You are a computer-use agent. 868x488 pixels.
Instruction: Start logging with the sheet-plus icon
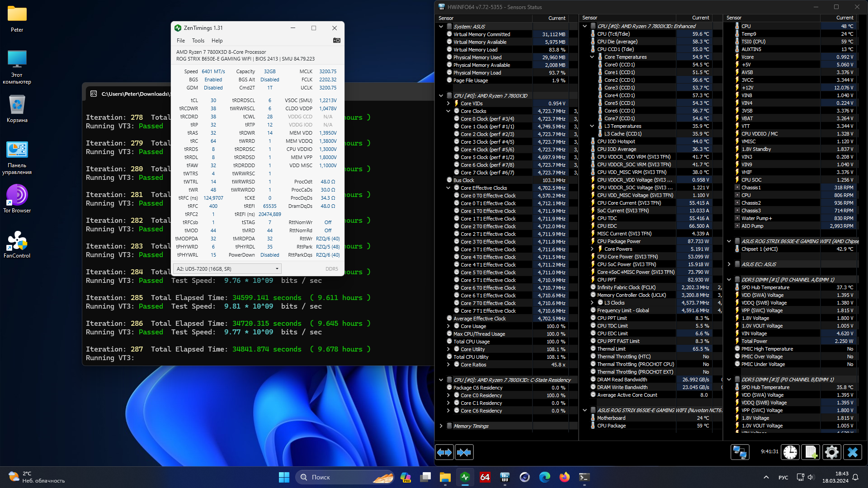tap(811, 452)
